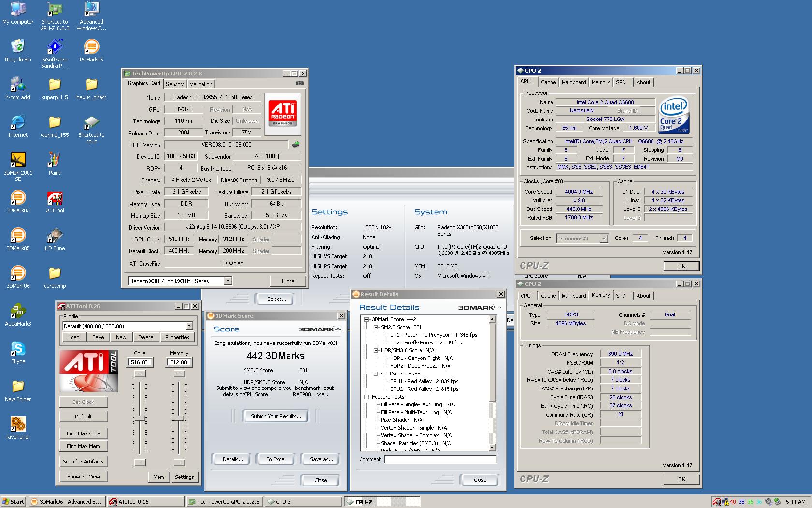Switch to TechPowerUp GPU-Z taskbar button
The image size is (812, 508).
coord(225,502)
